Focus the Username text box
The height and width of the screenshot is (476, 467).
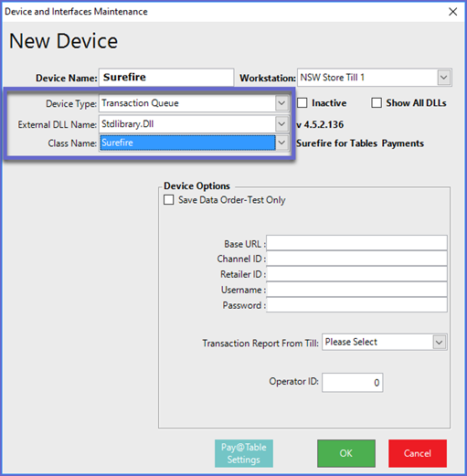pyautogui.click(x=356, y=290)
